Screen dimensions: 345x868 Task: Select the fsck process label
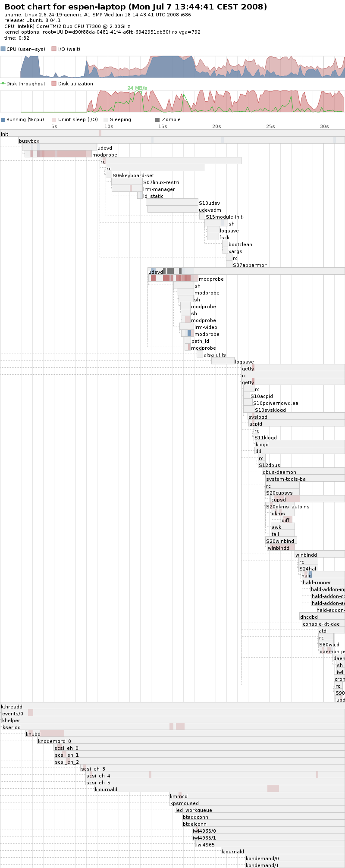pyautogui.click(x=224, y=238)
